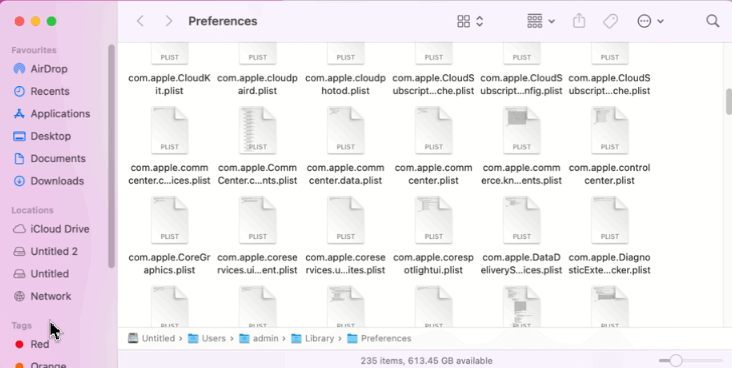Open the group-by dropdown in toolbar
This screenshot has width=732, height=368.
point(541,21)
